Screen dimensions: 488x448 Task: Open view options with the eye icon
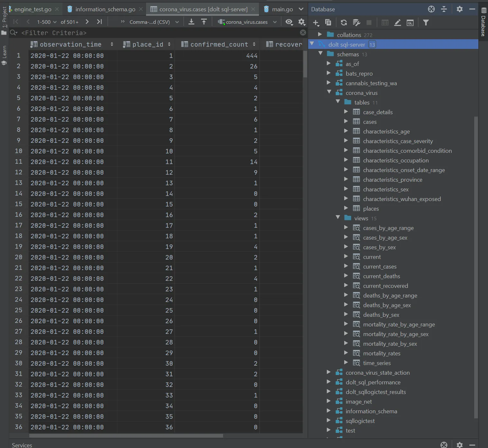click(x=289, y=22)
